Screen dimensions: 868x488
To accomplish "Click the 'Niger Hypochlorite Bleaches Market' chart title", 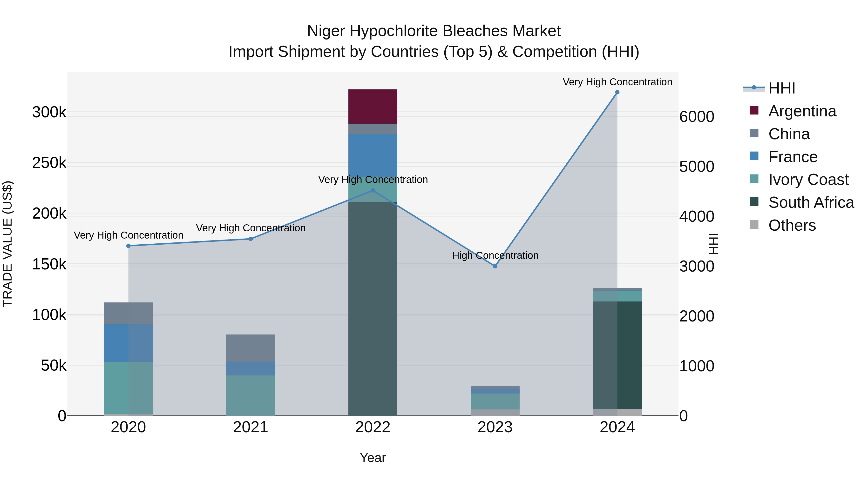I will (x=434, y=31).
